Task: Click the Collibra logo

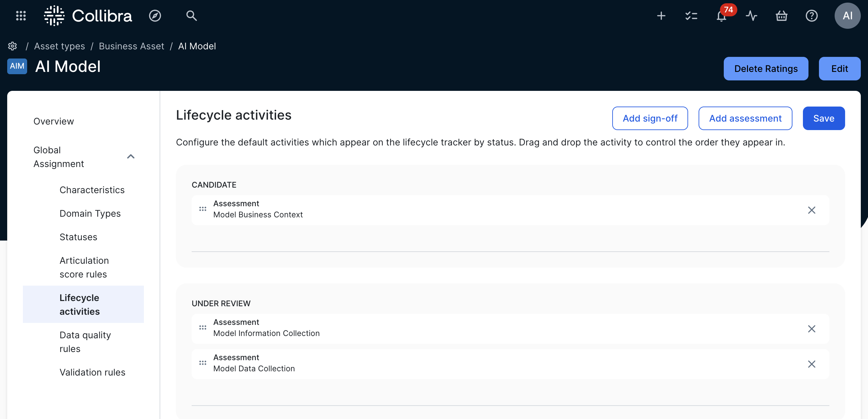Action: (x=88, y=15)
